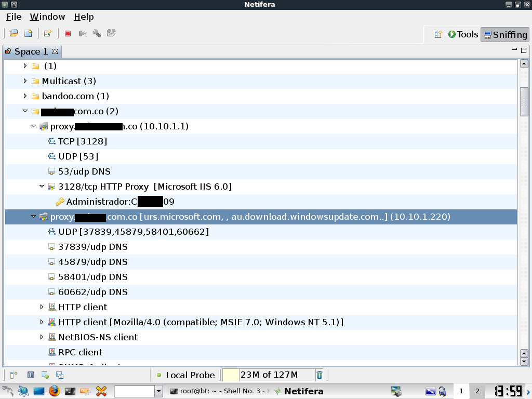532x399 pixels.
Task: Collapse the proxy 10.10.1.220 host node
Action: [x=33, y=217]
